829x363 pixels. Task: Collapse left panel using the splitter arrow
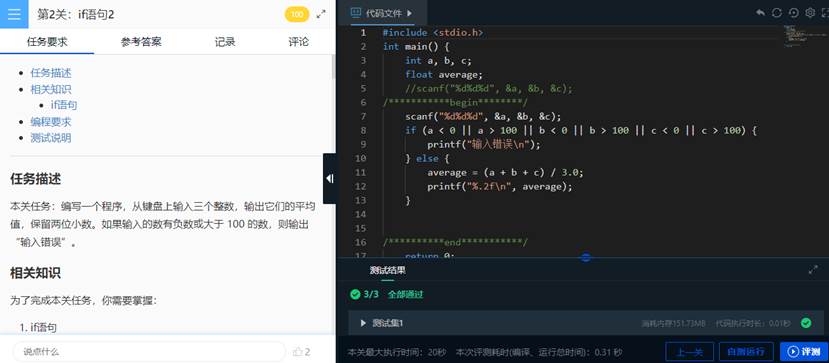click(x=329, y=179)
